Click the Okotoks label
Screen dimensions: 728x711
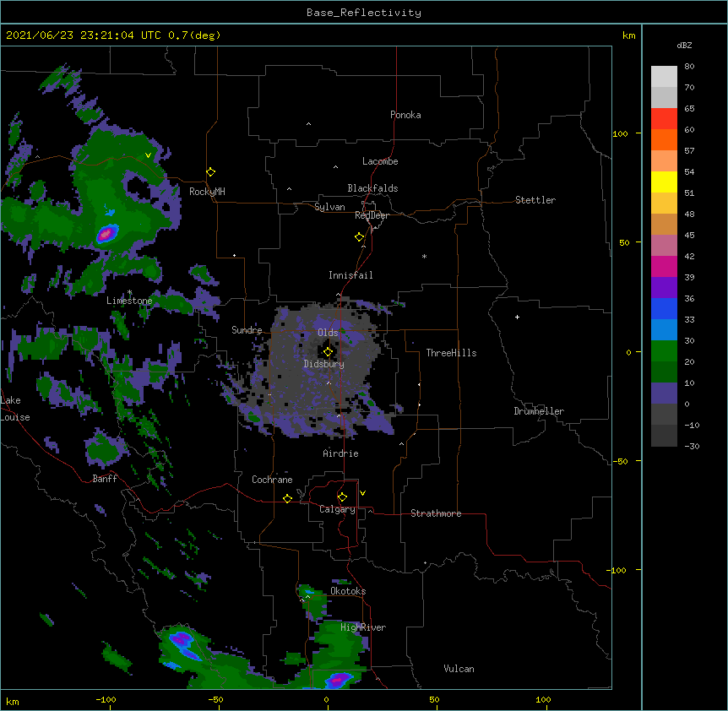pyautogui.click(x=348, y=591)
